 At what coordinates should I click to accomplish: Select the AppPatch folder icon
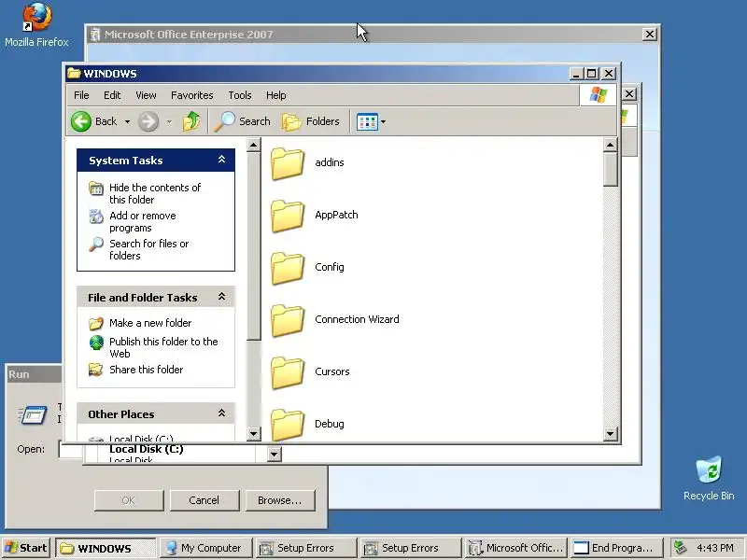pos(288,216)
